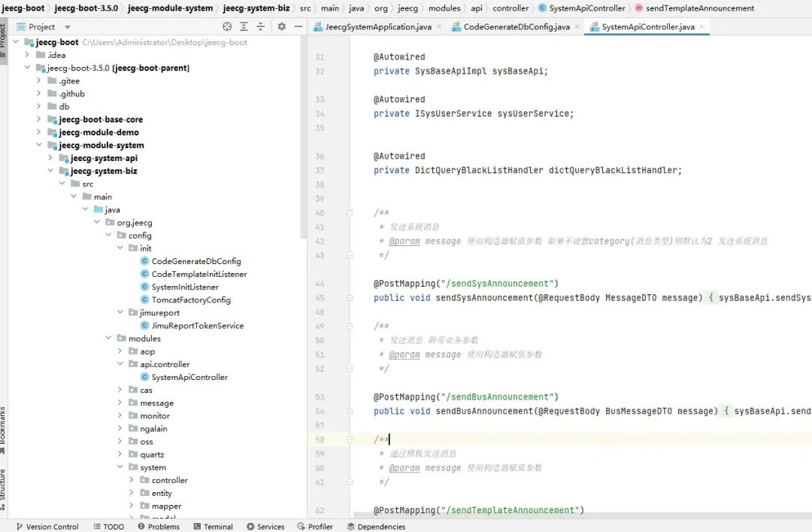Click the modules package folder
Image resolution: width=812 pixels, height=532 pixels.
click(144, 338)
